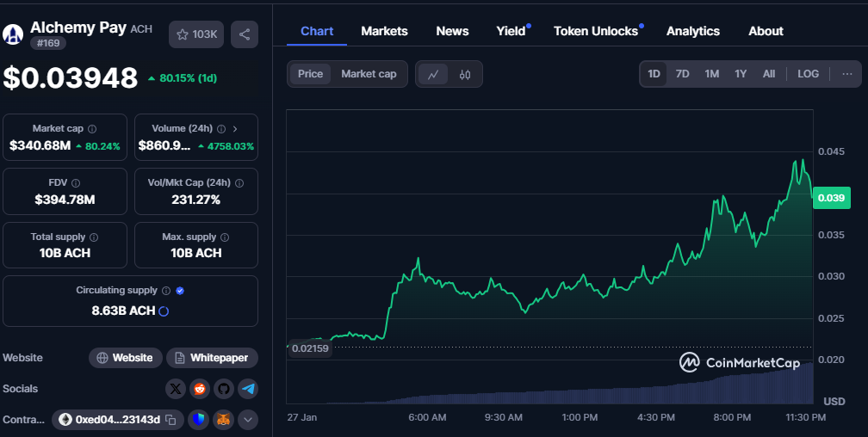Open the Whitepaper link
The image size is (868, 437).
pos(212,358)
